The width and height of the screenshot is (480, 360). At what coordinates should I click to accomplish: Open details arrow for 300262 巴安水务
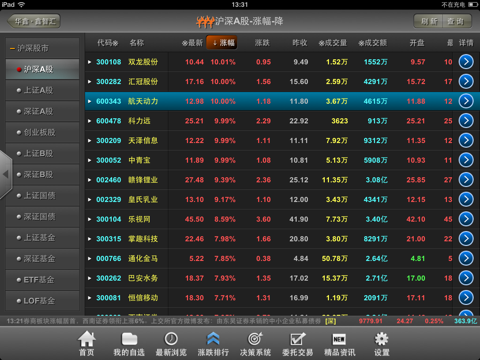[x=466, y=278]
